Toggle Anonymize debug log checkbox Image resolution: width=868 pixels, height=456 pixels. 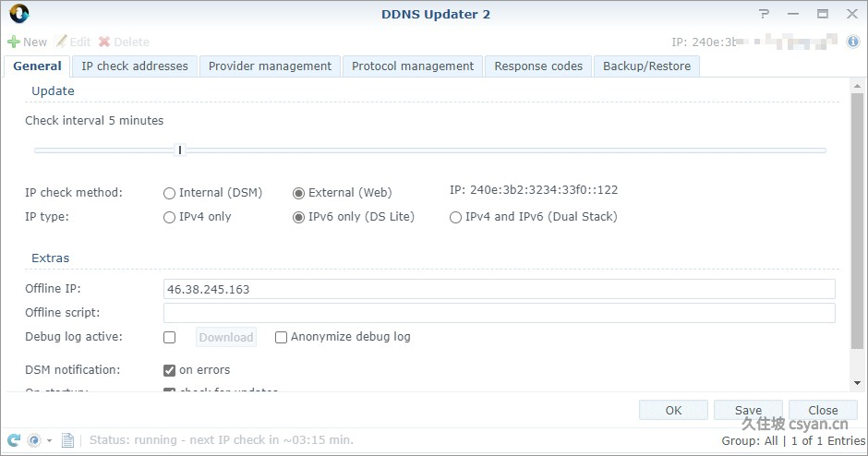(x=282, y=337)
